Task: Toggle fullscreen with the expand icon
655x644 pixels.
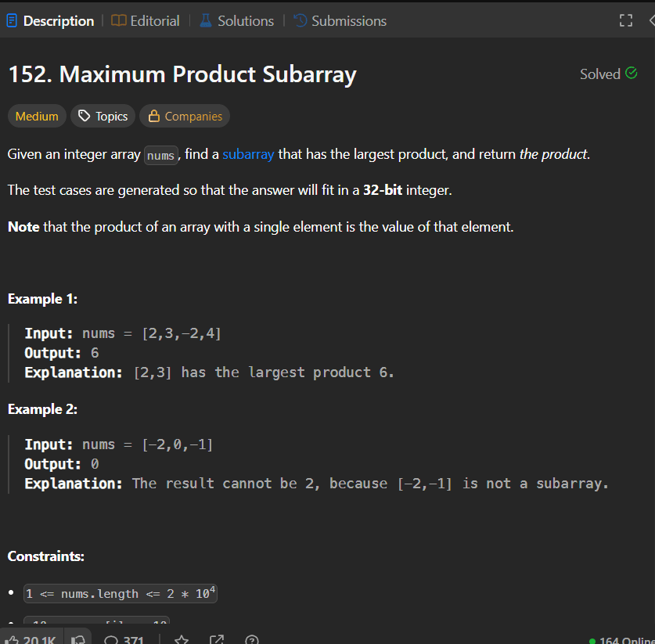Action: click(625, 20)
